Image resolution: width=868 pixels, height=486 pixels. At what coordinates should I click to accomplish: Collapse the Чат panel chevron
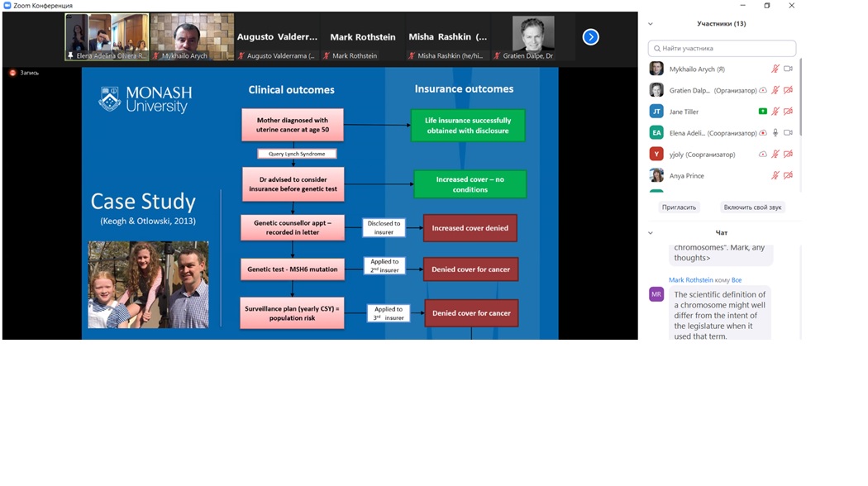tap(651, 233)
